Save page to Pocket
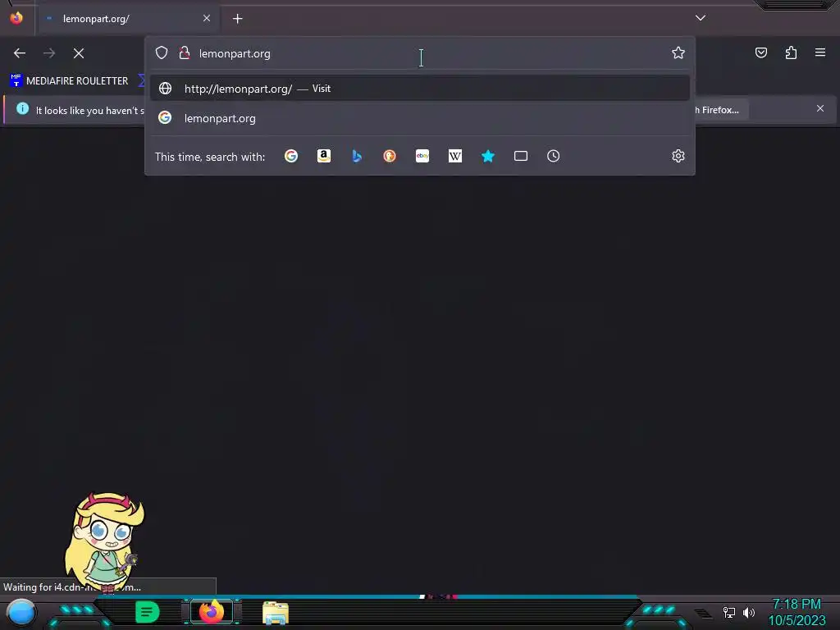This screenshot has height=630, width=840. click(x=761, y=52)
